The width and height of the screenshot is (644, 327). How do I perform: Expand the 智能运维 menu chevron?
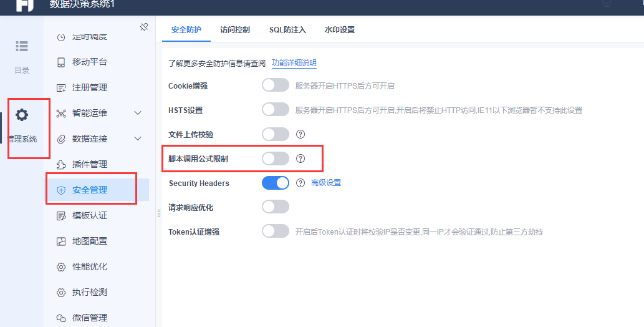[x=138, y=113]
